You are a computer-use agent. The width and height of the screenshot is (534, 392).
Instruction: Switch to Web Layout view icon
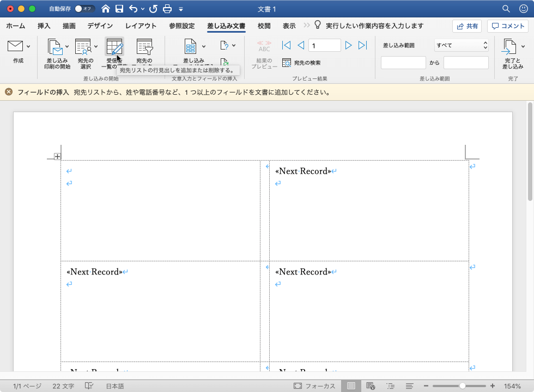(371, 386)
